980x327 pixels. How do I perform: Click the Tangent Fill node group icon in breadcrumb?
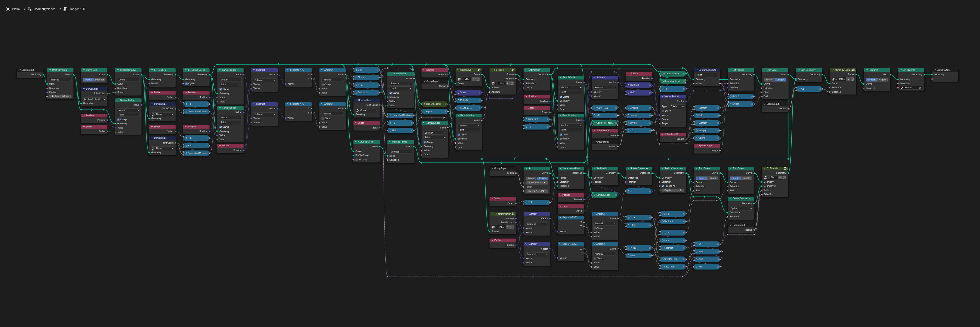click(65, 9)
